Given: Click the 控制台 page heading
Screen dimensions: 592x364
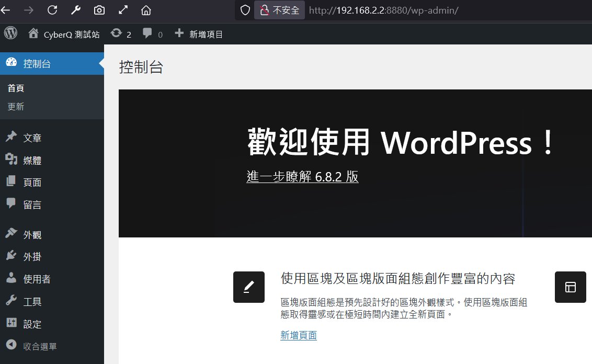Looking at the screenshot, I should pos(141,67).
